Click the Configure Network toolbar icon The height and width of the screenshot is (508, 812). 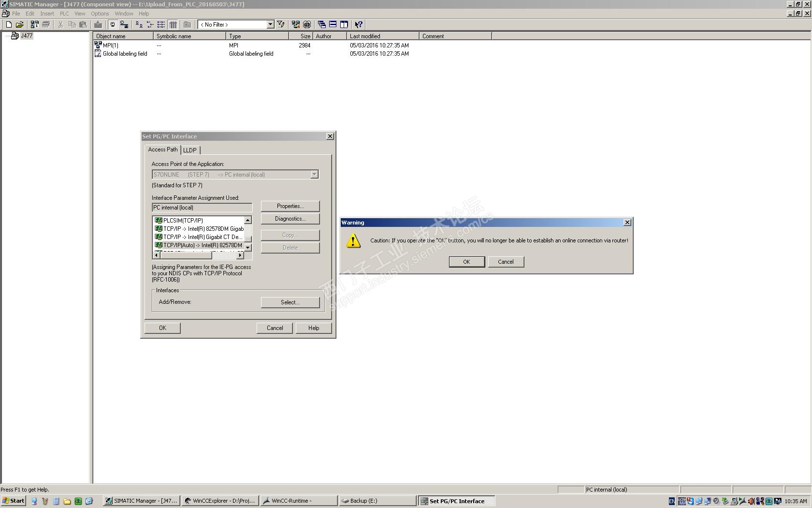[296, 25]
